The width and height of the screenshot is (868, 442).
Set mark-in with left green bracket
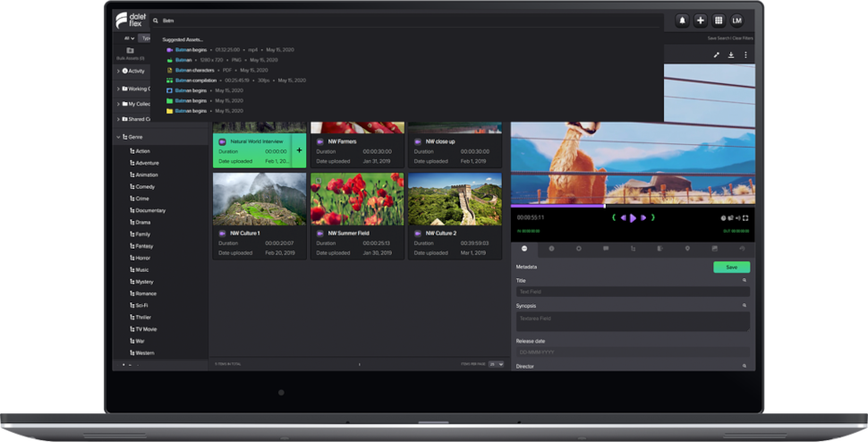click(613, 218)
